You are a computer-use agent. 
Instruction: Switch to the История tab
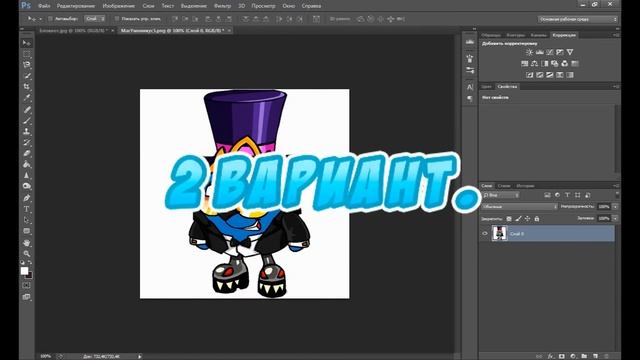[525, 186]
